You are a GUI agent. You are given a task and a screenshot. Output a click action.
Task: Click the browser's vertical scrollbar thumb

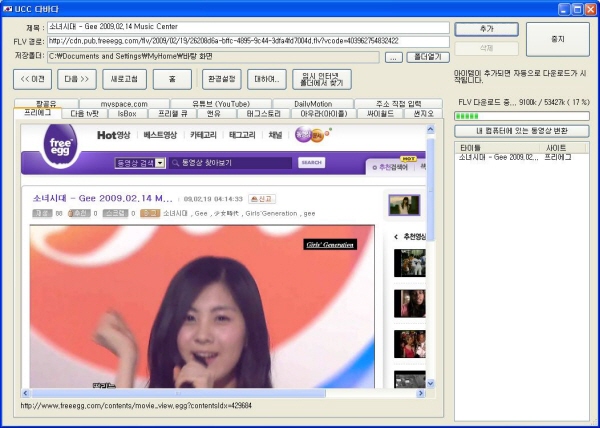pos(430,189)
